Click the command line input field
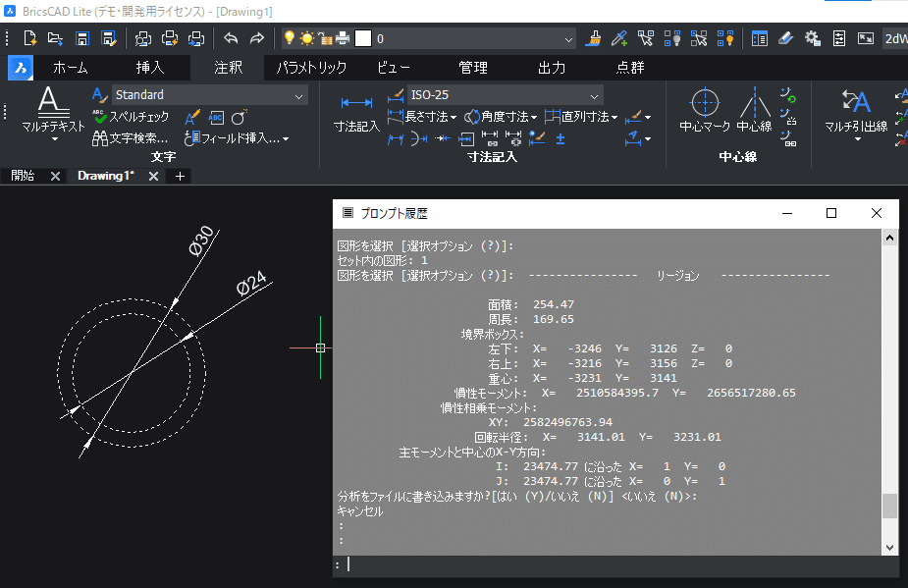 click(x=614, y=564)
